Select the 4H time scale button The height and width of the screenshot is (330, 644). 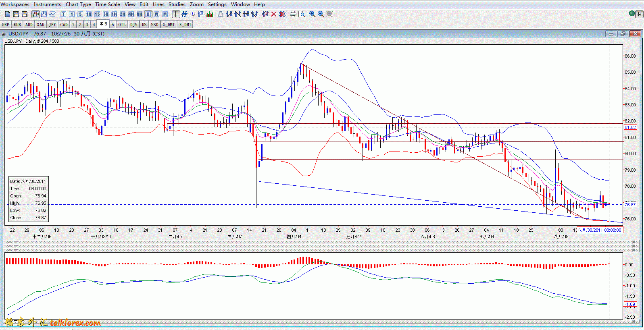pos(131,14)
